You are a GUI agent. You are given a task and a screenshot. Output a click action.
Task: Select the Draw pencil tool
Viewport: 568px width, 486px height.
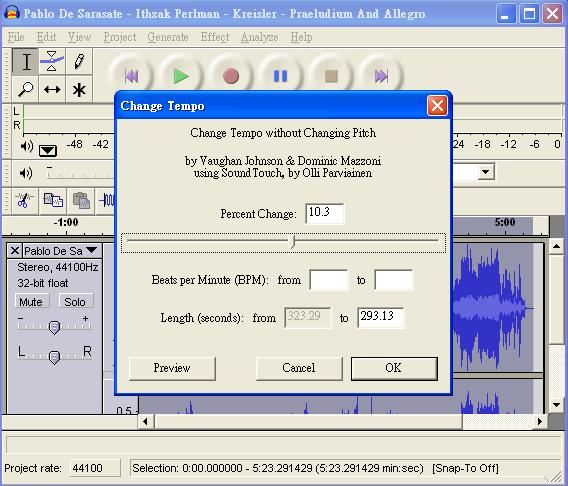[79, 61]
